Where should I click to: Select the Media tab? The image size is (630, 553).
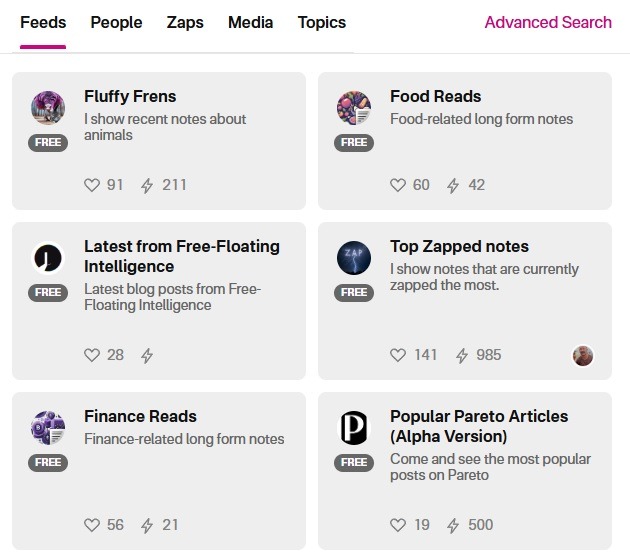(250, 23)
